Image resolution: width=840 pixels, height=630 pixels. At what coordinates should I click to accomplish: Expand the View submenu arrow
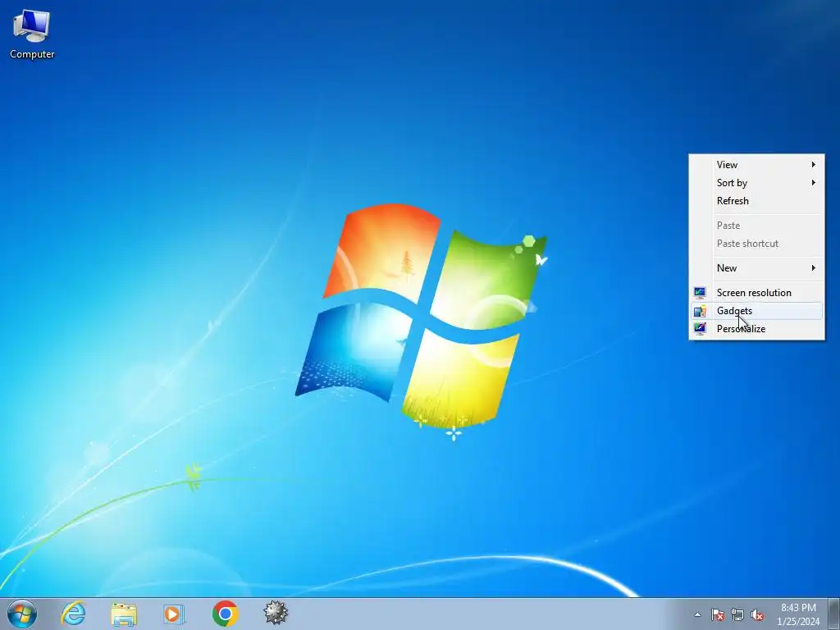point(813,164)
